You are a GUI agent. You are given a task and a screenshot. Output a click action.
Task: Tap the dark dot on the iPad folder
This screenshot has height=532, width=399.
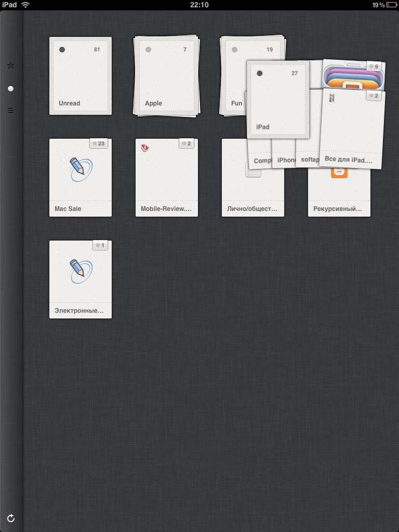point(260,73)
